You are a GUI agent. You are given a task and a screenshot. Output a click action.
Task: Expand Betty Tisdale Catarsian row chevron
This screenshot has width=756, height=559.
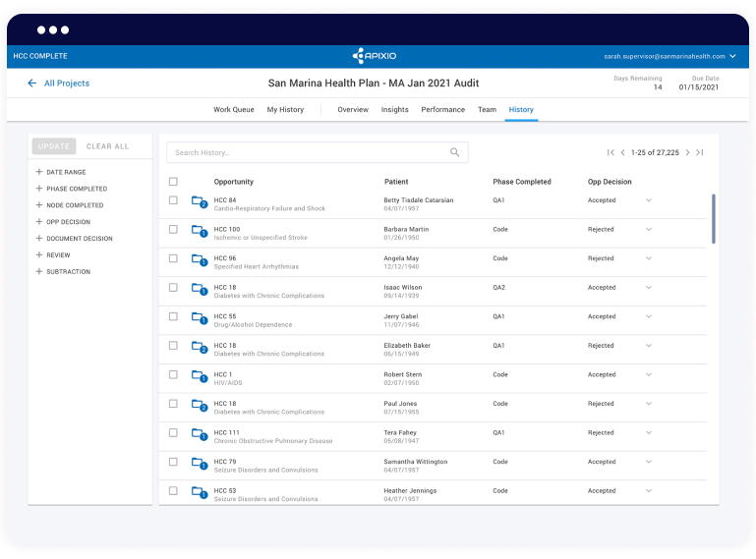pos(649,200)
